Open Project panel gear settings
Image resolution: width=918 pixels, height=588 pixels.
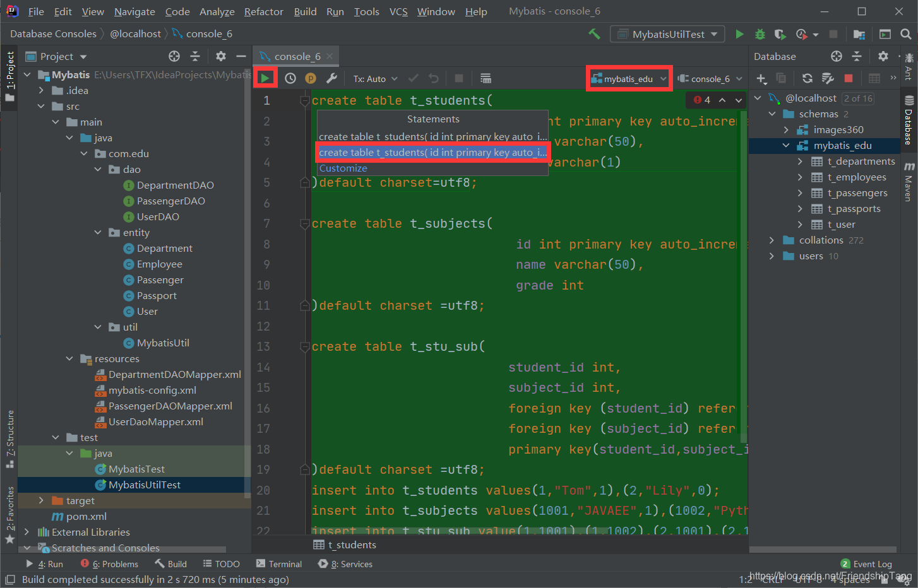pyautogui.click(x=220, y=56)
